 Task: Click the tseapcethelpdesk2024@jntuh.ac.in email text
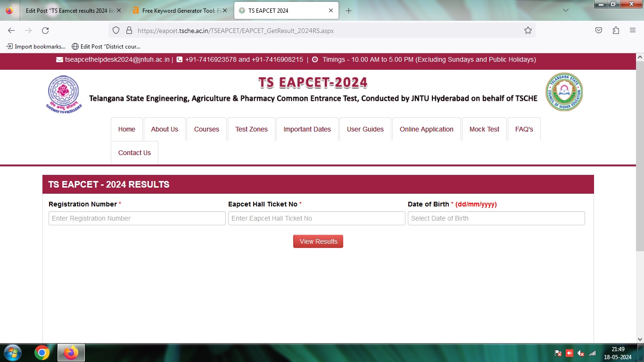tap(117, 60)
